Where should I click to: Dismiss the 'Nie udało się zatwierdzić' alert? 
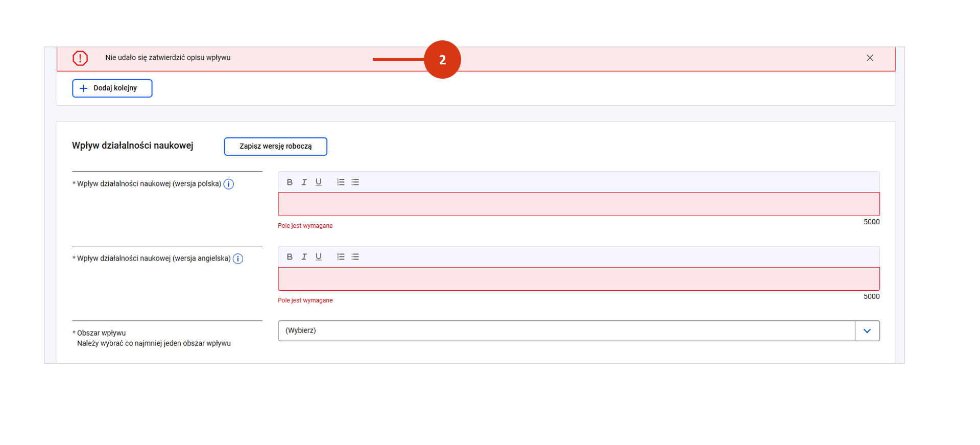point(870,58)
